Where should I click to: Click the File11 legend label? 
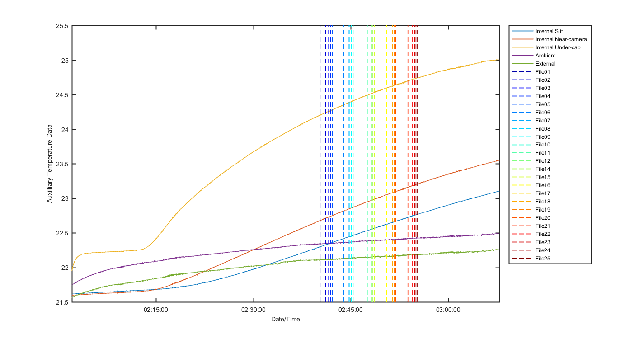(x=543, y=153)
